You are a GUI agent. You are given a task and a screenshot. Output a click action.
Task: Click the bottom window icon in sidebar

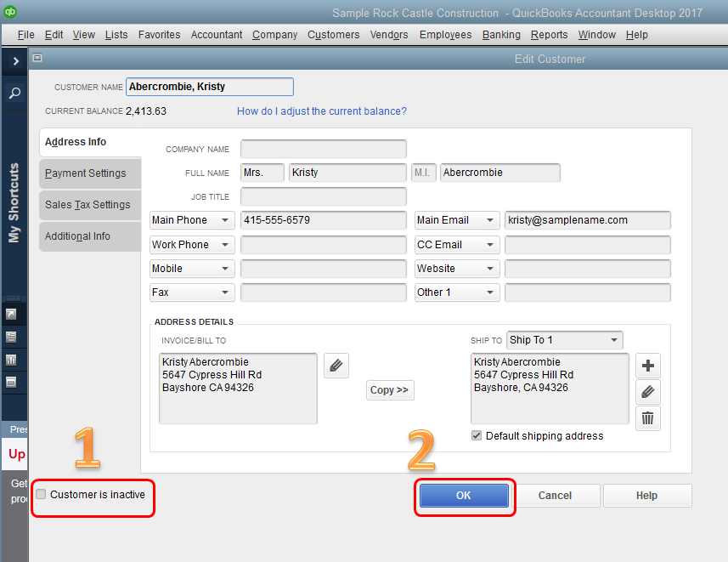pos(11,382)
